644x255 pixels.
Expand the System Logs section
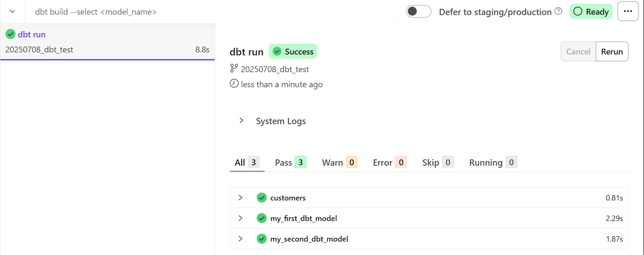coord(242,121)
